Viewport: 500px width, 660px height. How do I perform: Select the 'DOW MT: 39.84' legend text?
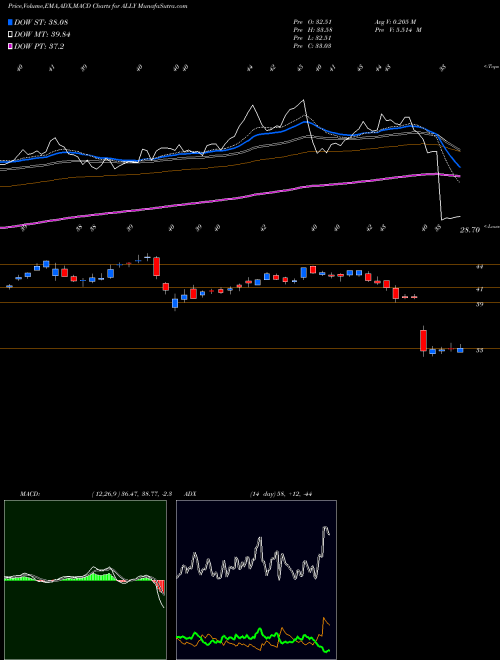(x=42, y=35)
